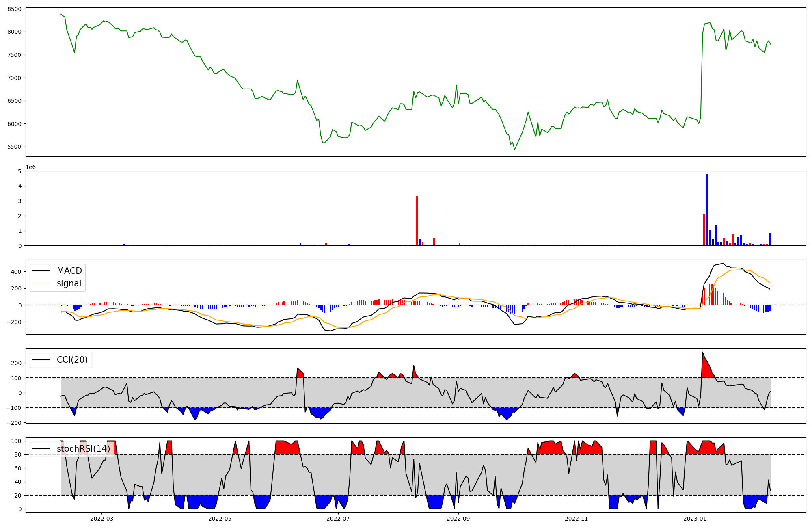Click the 80 tick on stochRSI axis
The height and width of the screenshot is (528, 812).
coord(18,455)
